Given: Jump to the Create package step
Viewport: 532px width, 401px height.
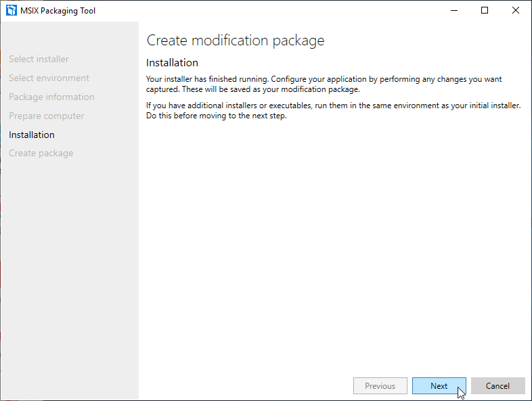Looking at the screenshot, I should click(41, 154).
